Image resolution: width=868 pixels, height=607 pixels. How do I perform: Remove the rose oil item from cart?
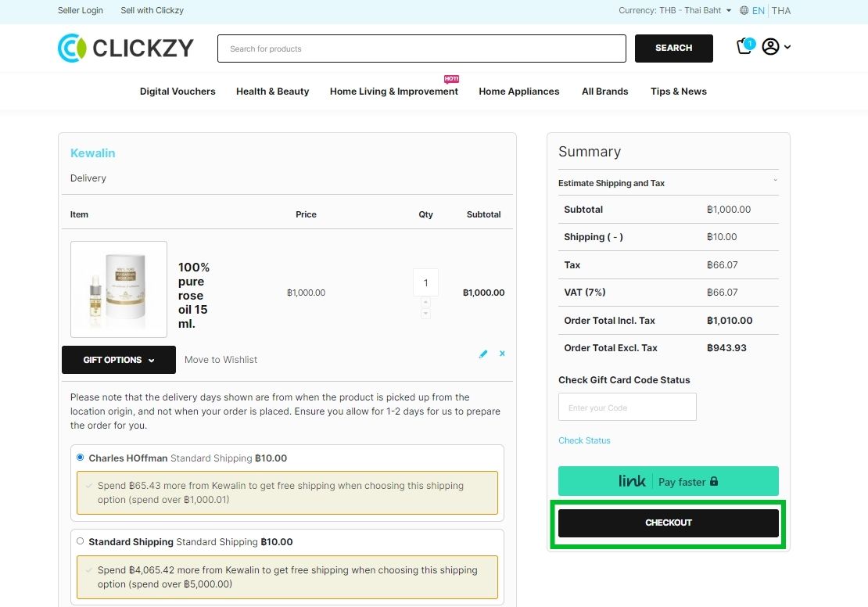pyautogui.click(x=502, y=354)
